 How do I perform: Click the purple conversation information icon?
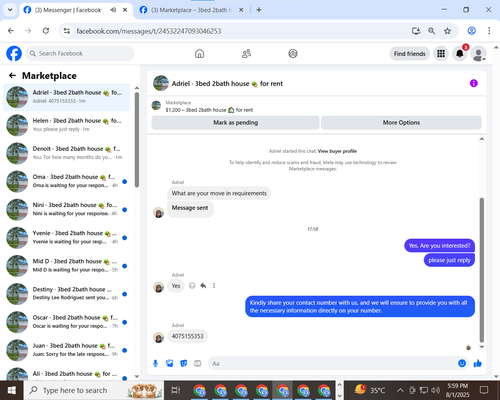click(473, 83)
